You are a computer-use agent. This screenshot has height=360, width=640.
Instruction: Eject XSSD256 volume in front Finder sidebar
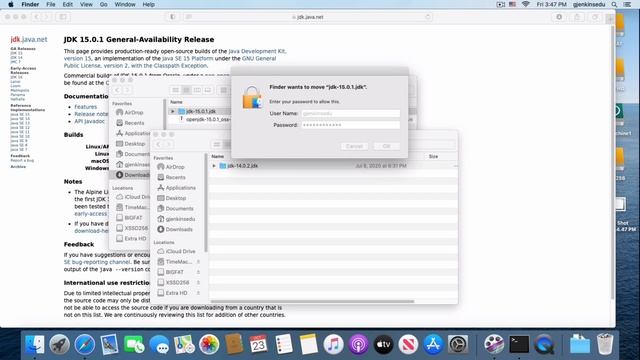pyautogui.click(x=198, y=282)
